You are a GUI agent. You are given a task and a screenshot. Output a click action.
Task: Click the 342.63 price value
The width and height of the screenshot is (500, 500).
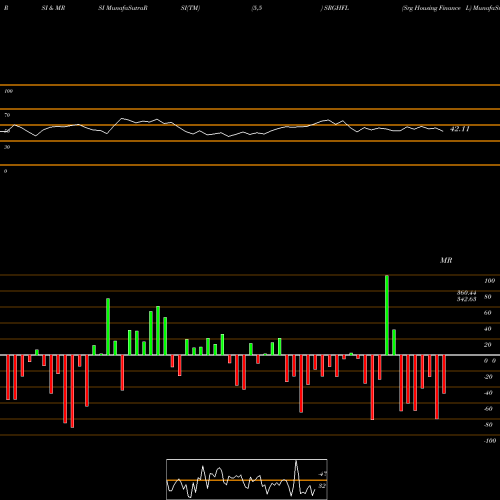[466, 299]
